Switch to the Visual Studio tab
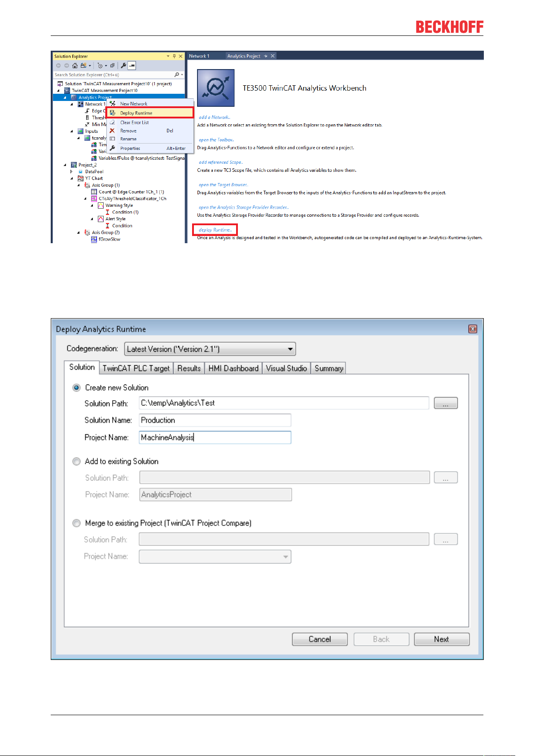This screenshot has height=756, width=535. [x=286, y=368]
